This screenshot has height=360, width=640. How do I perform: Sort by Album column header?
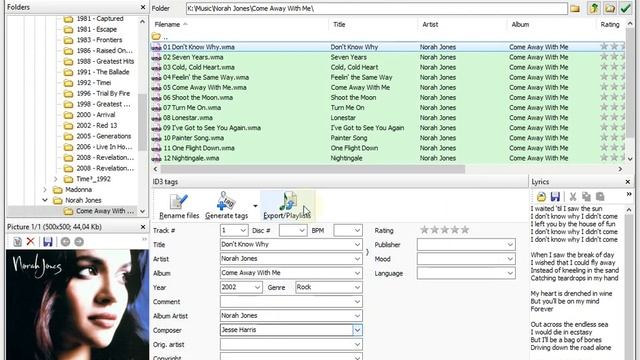551,24
